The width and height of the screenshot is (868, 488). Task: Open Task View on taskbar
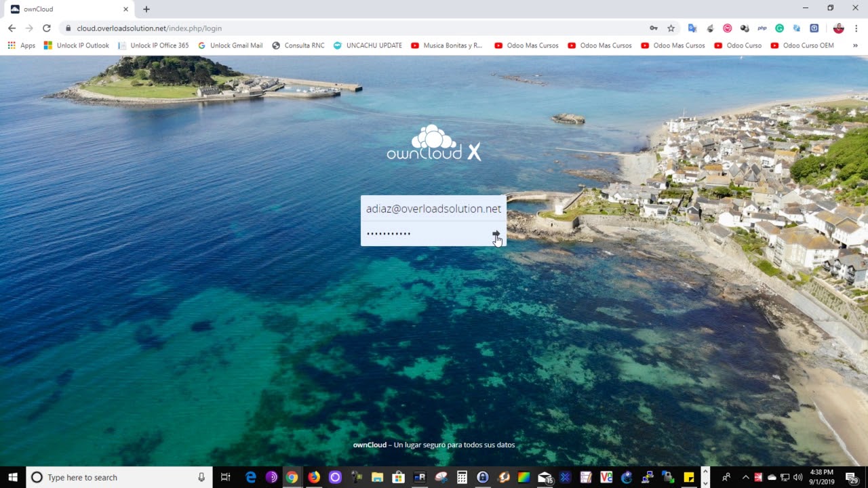226,477
